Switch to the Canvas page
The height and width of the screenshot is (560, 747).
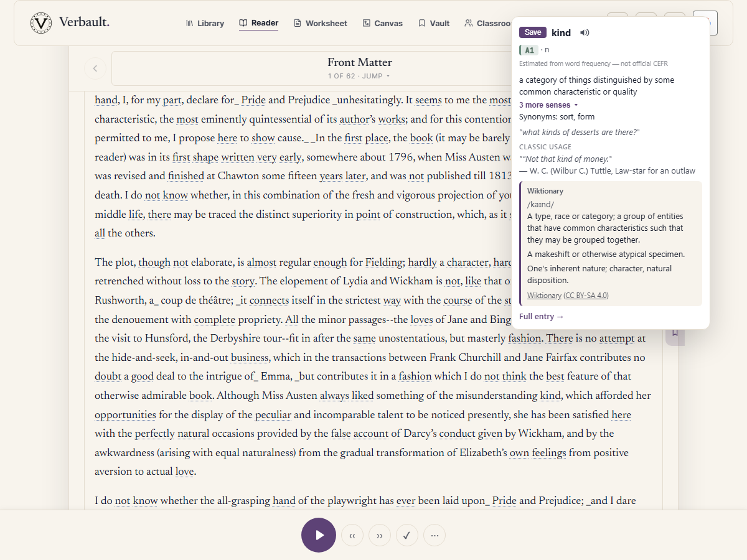(382, 23)
